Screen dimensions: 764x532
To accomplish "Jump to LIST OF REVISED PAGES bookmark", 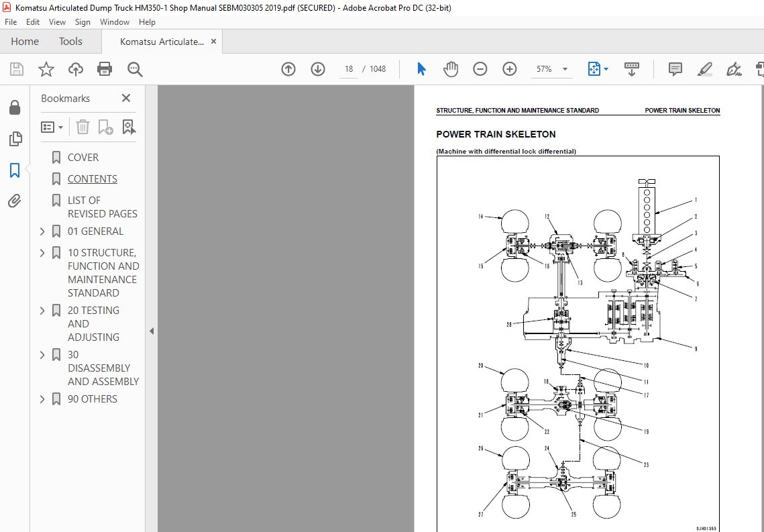I will (103, 207).
